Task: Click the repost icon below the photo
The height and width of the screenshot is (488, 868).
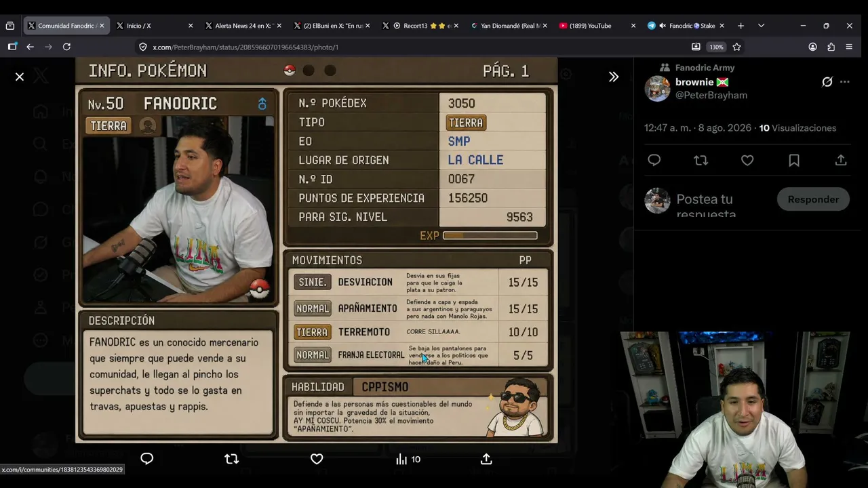Action: pyautogui.click(x=232, y=459)
